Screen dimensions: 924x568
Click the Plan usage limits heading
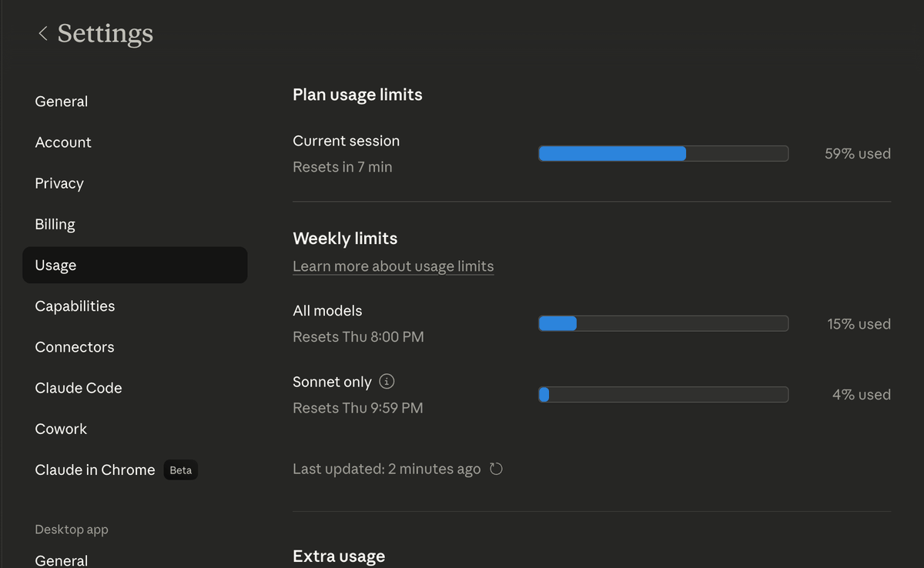click(x=357, y=95)
